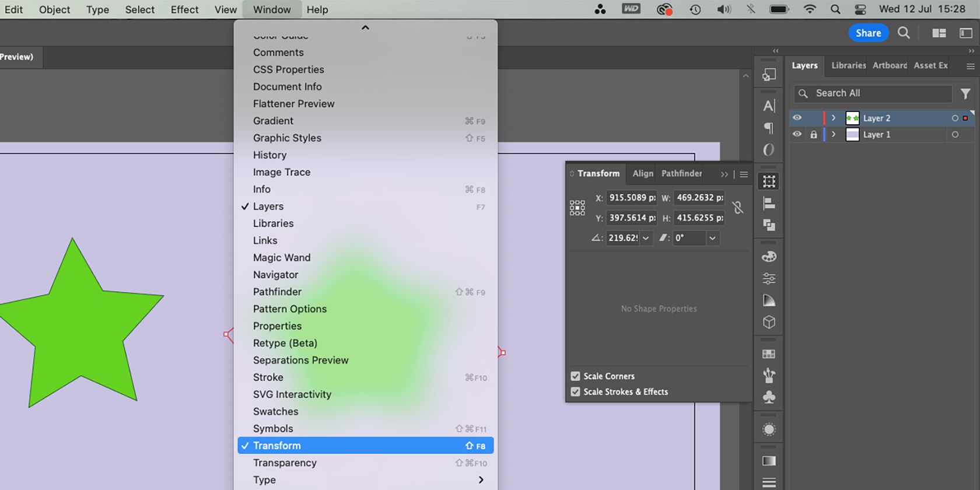Switch to the Artboards tab
Image resolution: width=980 pixels, height=490 pixels.
click(890, 65)
